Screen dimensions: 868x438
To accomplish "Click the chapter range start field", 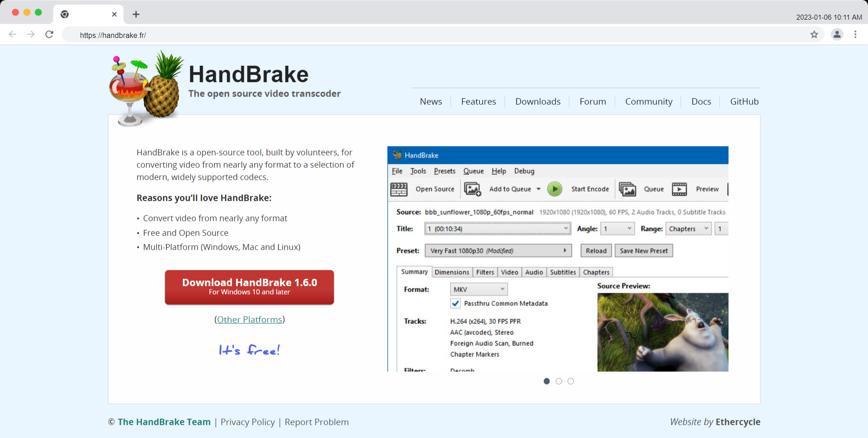I will (x=722, y=229).
